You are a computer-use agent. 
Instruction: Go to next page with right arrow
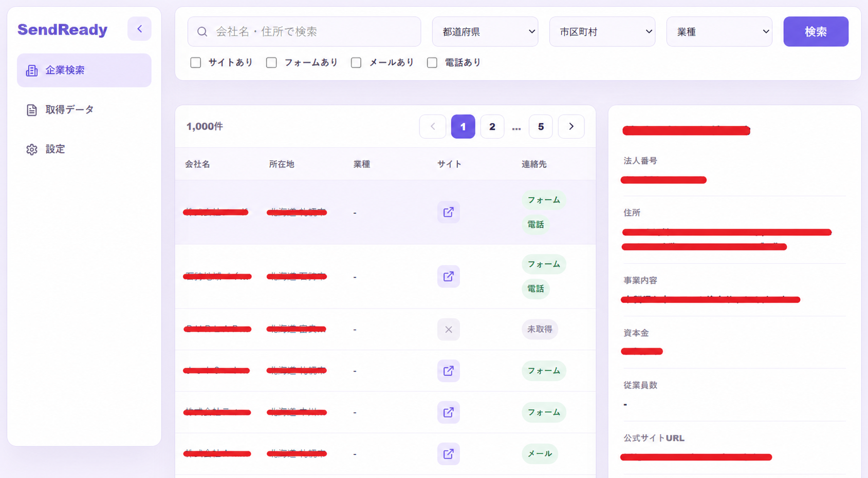[x=571, y=126]
